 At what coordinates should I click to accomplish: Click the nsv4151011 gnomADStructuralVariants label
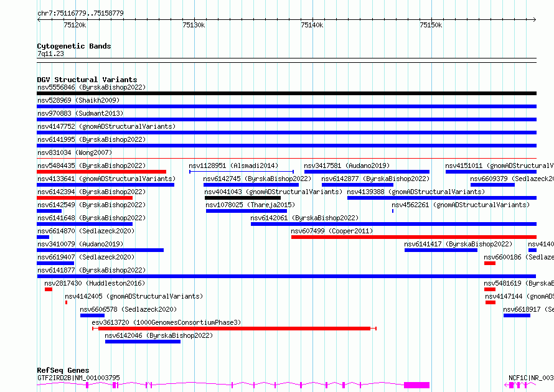click(499, 166)
